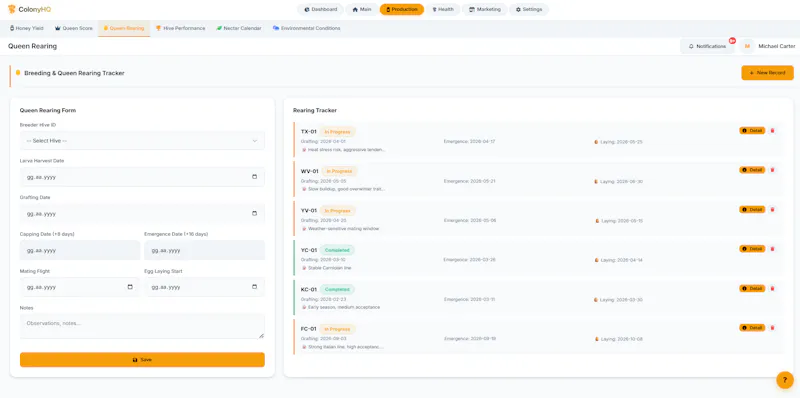
Task: Open calendar picker for Mating Flight
Action: point(130,287)
